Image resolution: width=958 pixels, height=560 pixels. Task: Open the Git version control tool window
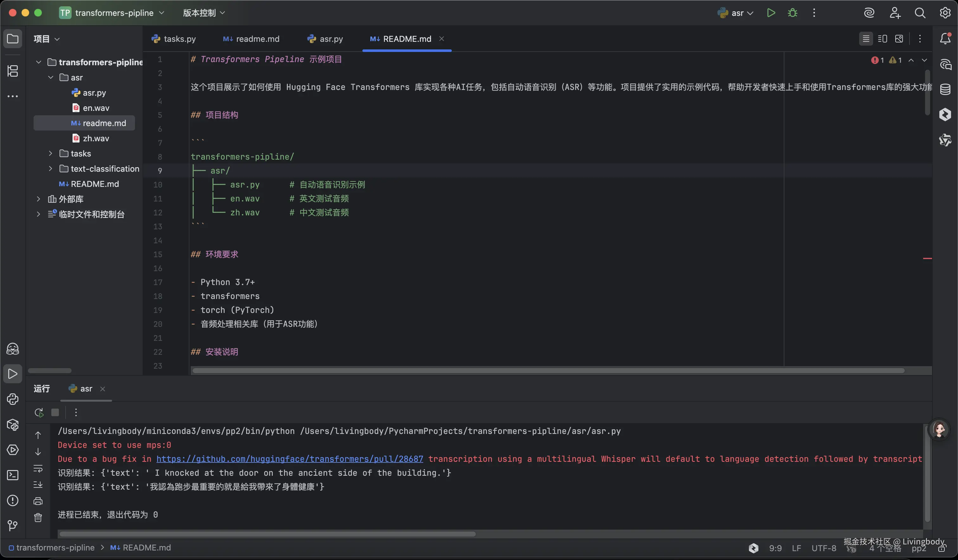click(x=13, y=526)
